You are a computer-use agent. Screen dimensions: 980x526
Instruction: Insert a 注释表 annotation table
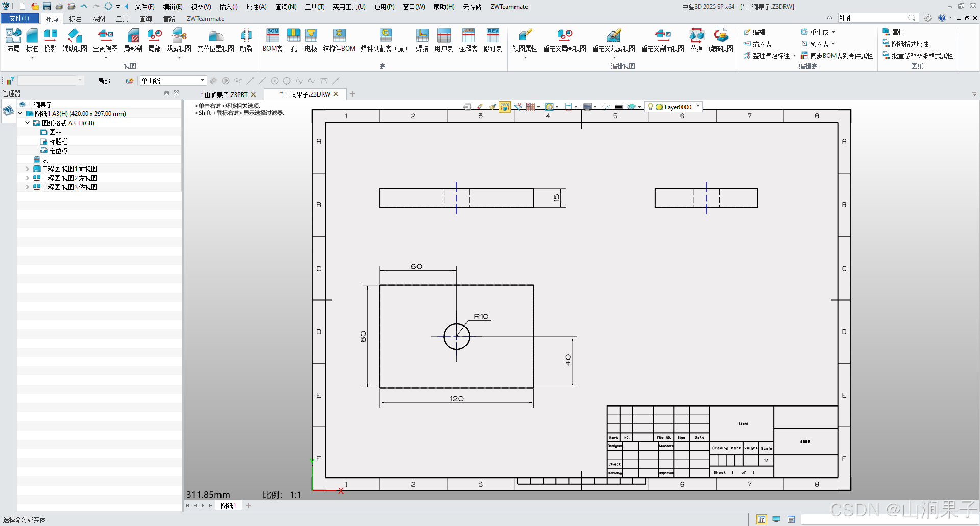point(468,40)
